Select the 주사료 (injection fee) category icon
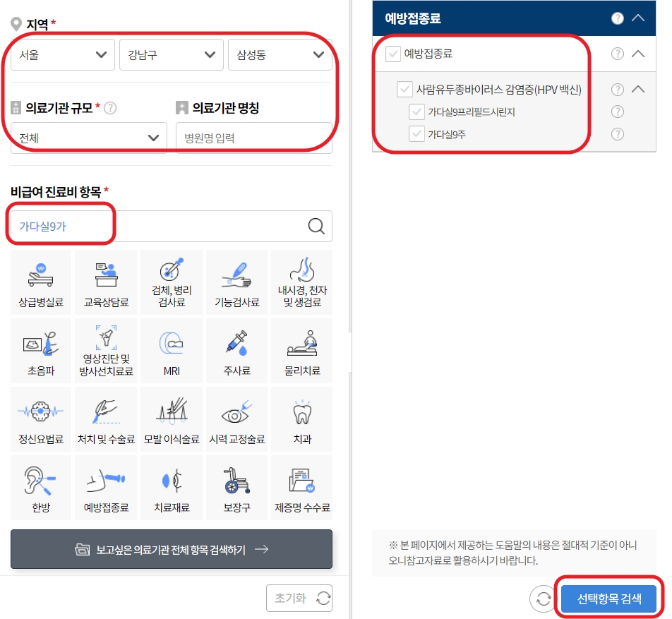Viewport: 672px width, 619px height. click(236, 351)
